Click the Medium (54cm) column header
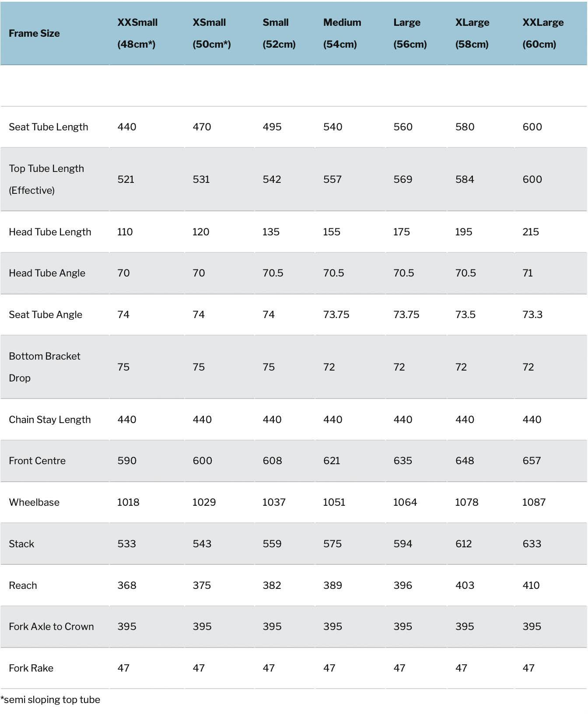This screenshot has width=588, height=714. tap(342, 33)
